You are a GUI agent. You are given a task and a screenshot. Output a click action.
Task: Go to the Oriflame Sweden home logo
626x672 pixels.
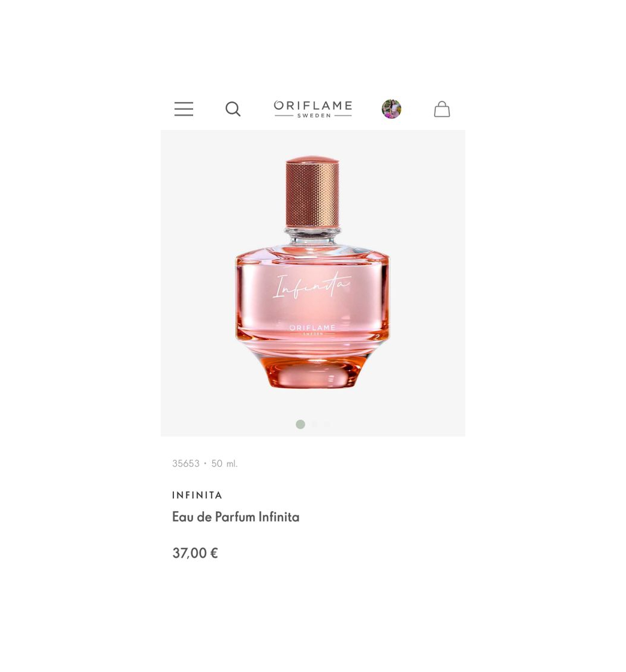click(x=313, y=109)
